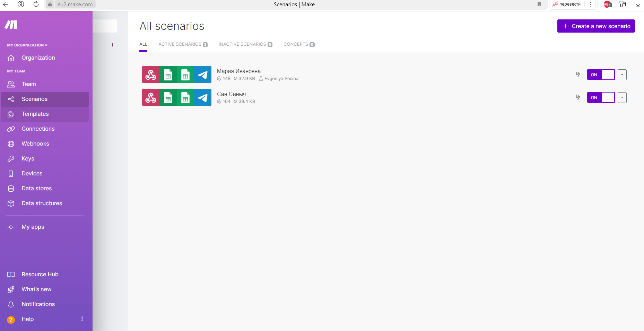Click the Organization home icon
Viewport: 644px width, 331px height.
11,58
